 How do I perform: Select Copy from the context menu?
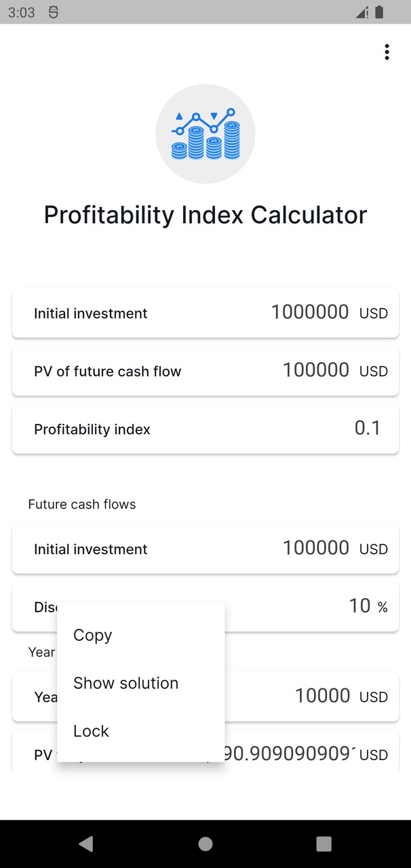click(x=92, y=635)
